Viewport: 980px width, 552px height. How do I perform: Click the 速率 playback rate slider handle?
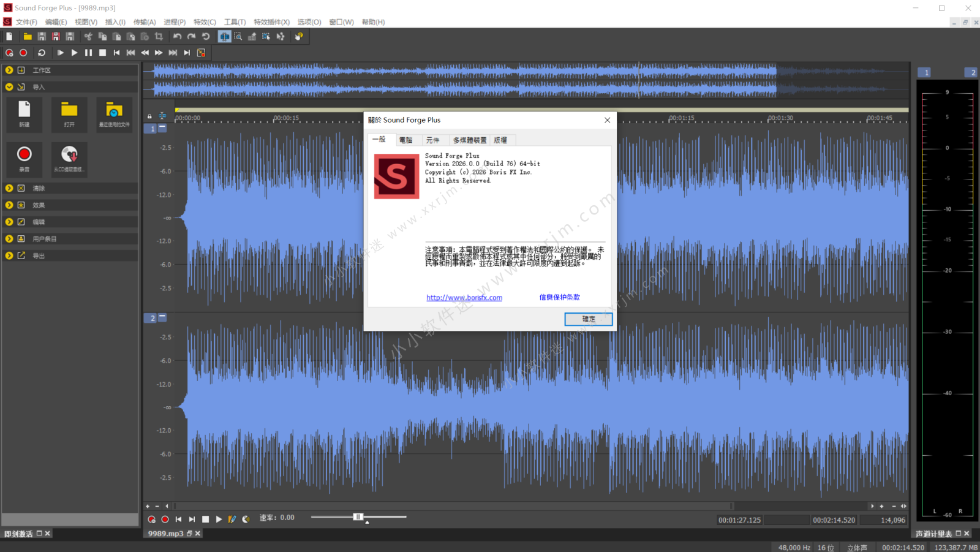tap(358, 517)
